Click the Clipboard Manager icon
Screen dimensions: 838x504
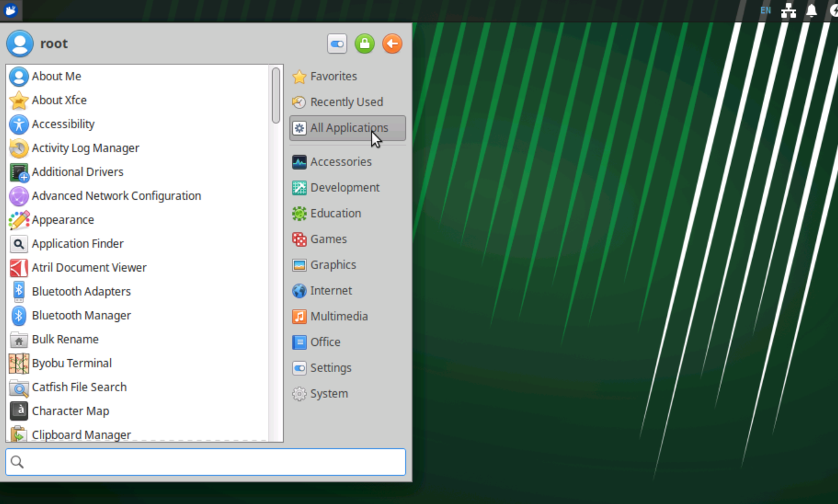click(x=19, y=433)
